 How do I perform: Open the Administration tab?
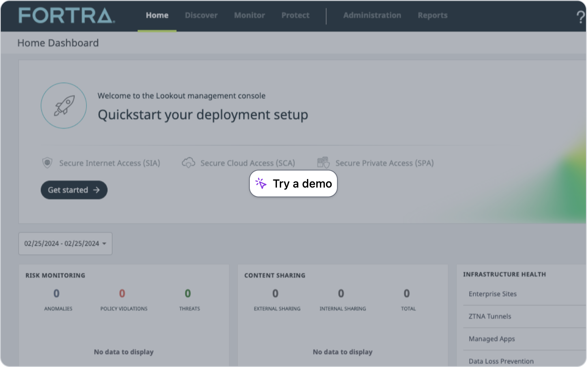(372, 15)
